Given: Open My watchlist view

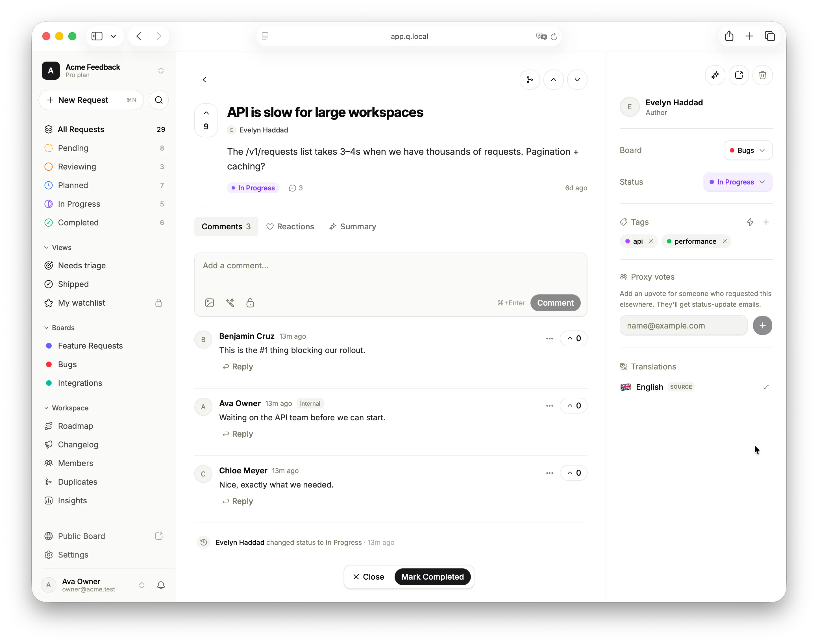Looking at the screenshot, I should click(105, 303).
